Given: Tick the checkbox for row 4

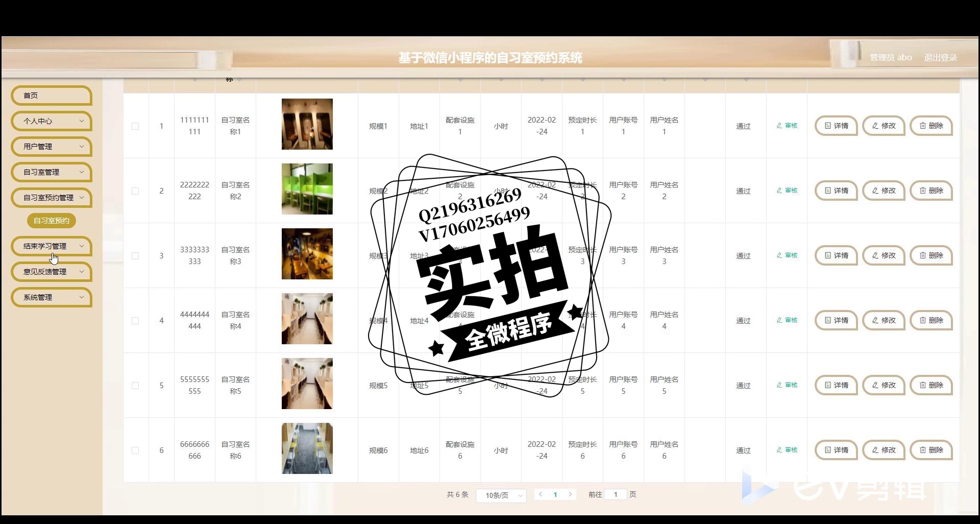Looking at the screenshot, I should (x=135, y=321).
